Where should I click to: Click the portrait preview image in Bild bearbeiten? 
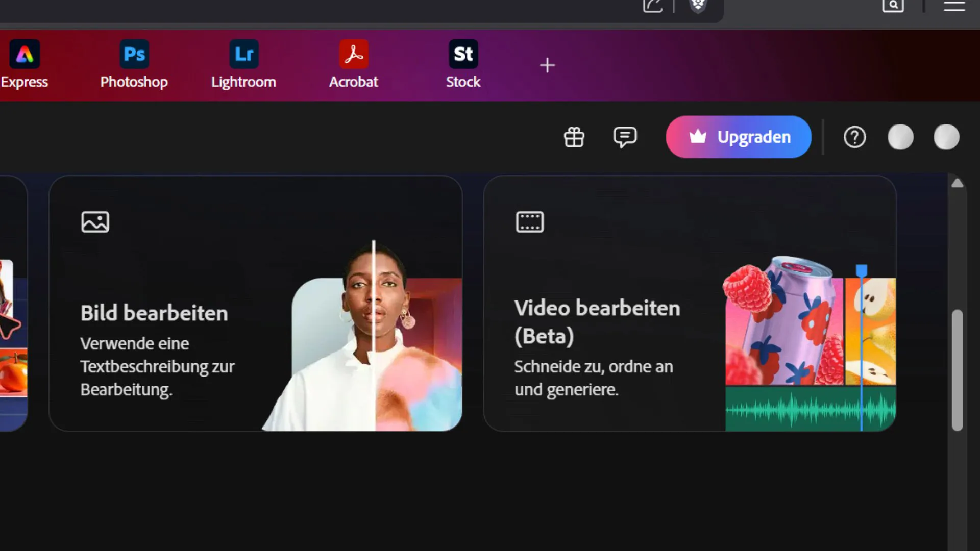(x=362, y=336)
